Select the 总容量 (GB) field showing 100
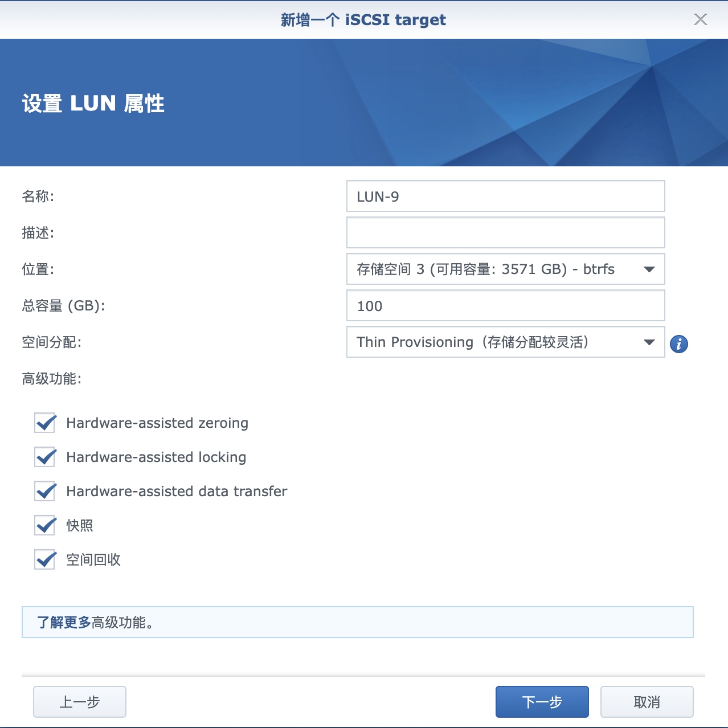Image resolution: width=728 pixels, height=728 pixels. click(x=505, y=306)
